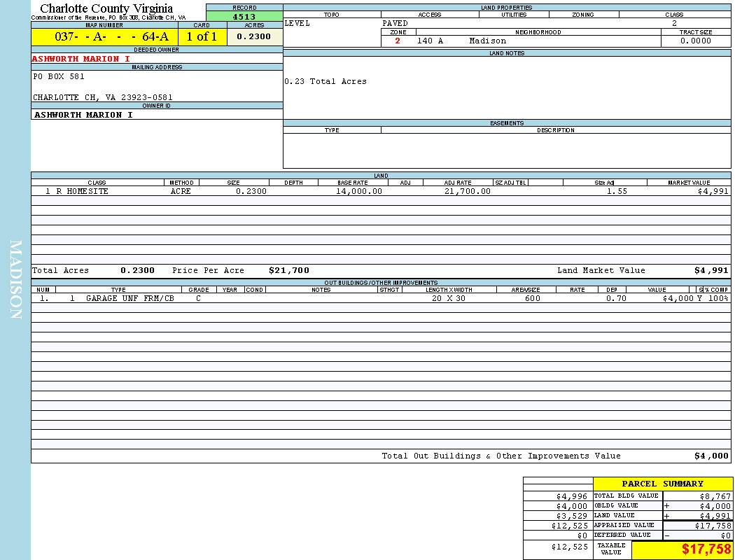Select the Price Per Acre $21,700 value

(288, 271)
